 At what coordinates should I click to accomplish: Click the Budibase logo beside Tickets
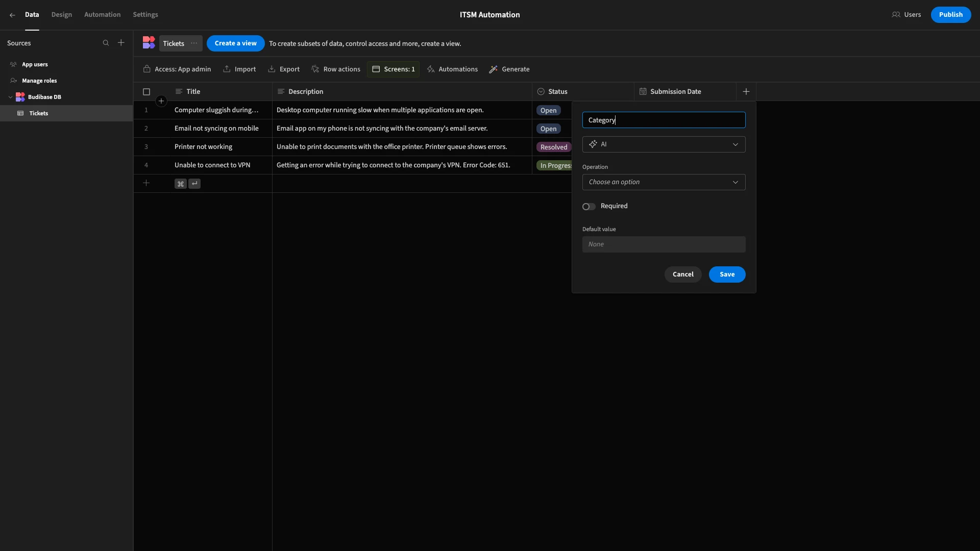point(149,43)
